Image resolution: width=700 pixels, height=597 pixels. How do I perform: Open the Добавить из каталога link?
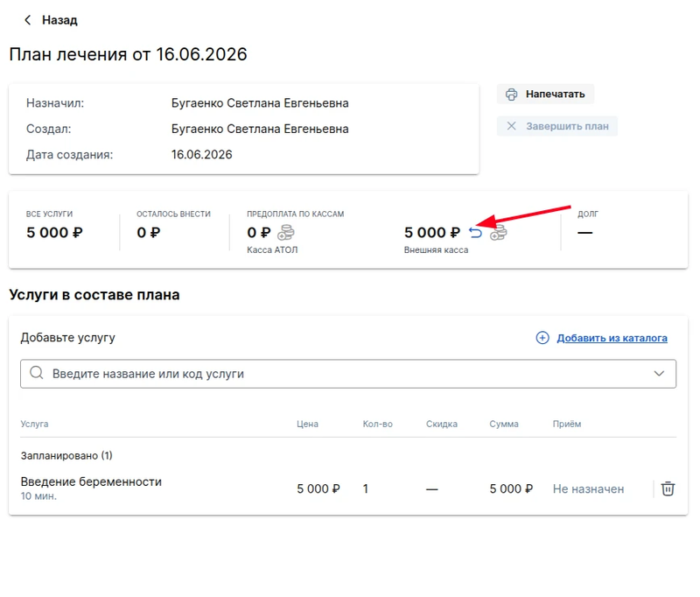click(x=612, y=338)
